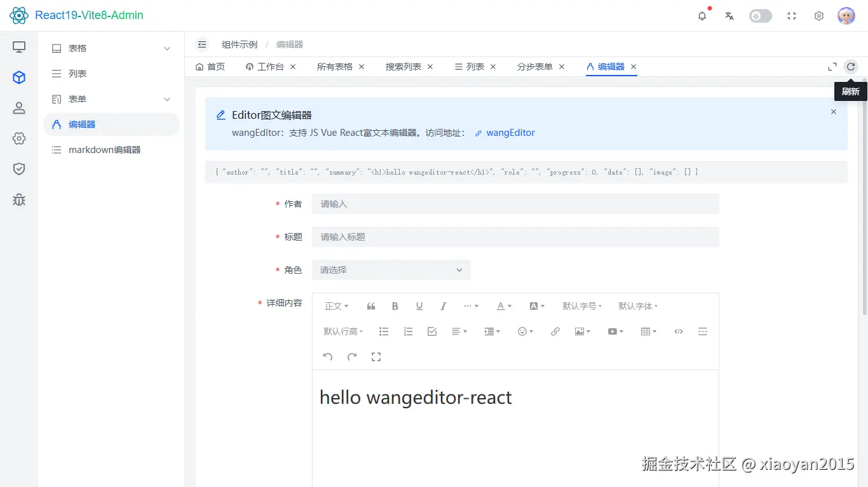Open the insert video menu

616,331
